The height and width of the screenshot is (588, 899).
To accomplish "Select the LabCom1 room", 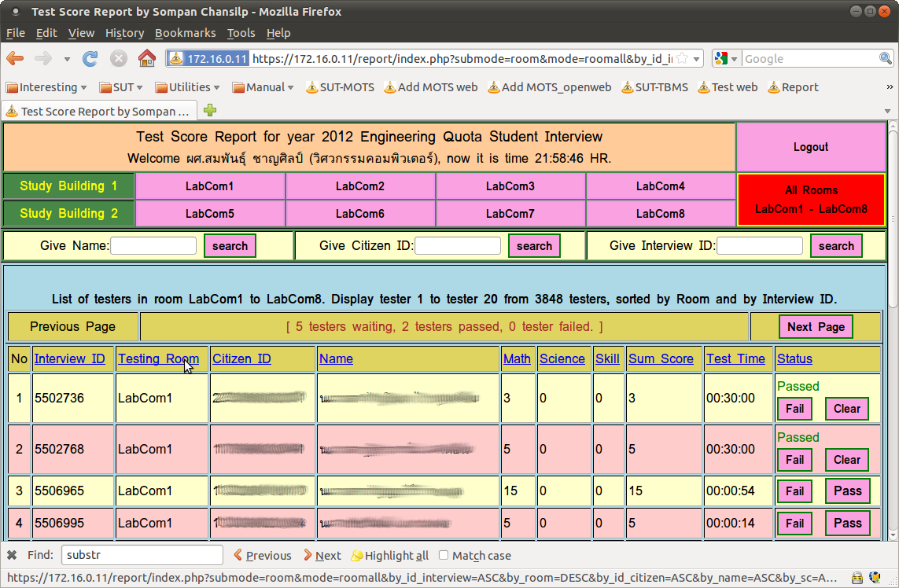I will 210,186.
